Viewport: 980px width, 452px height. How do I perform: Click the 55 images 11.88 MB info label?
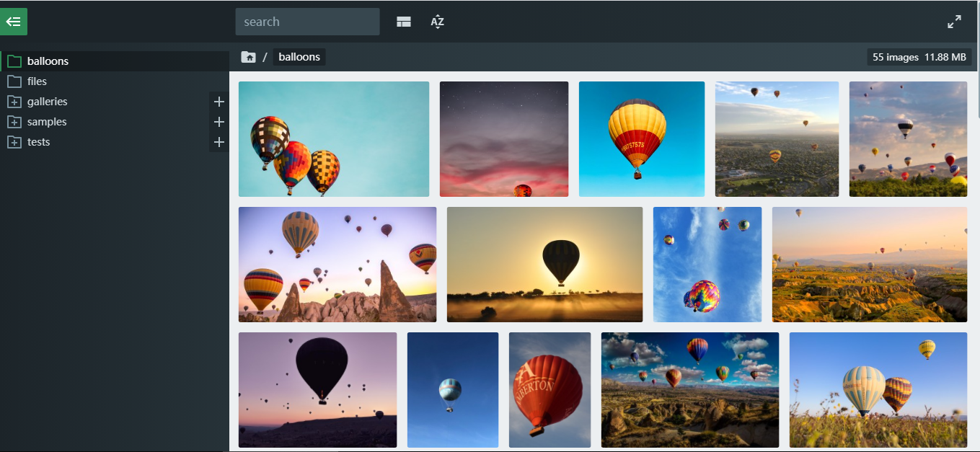[x=919, y=57]
